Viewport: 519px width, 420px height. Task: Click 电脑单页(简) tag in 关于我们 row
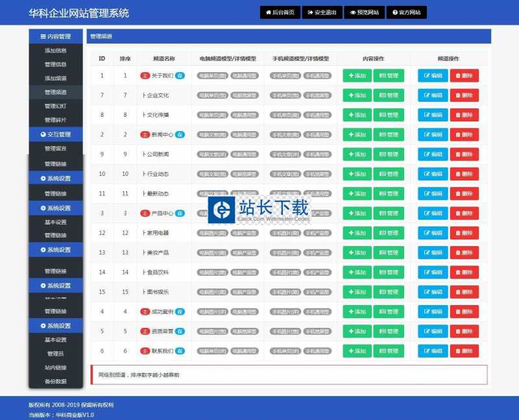213,76
